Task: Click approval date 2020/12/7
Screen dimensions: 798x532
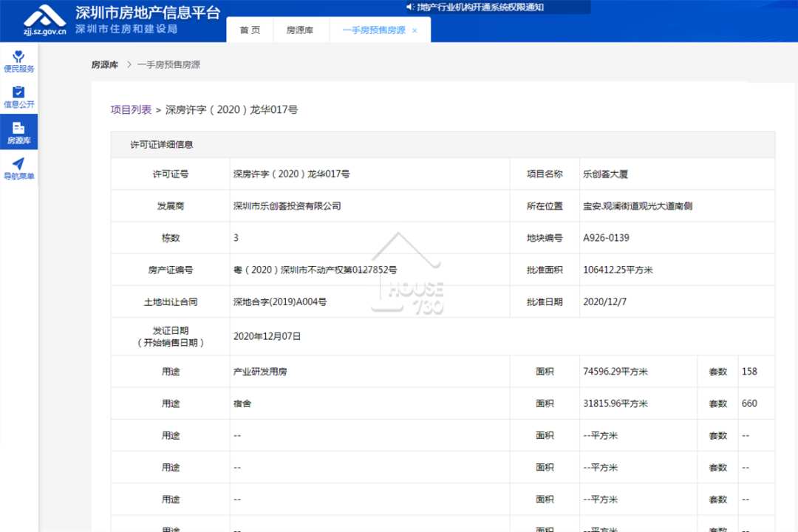Action: (x=604, y=302)
